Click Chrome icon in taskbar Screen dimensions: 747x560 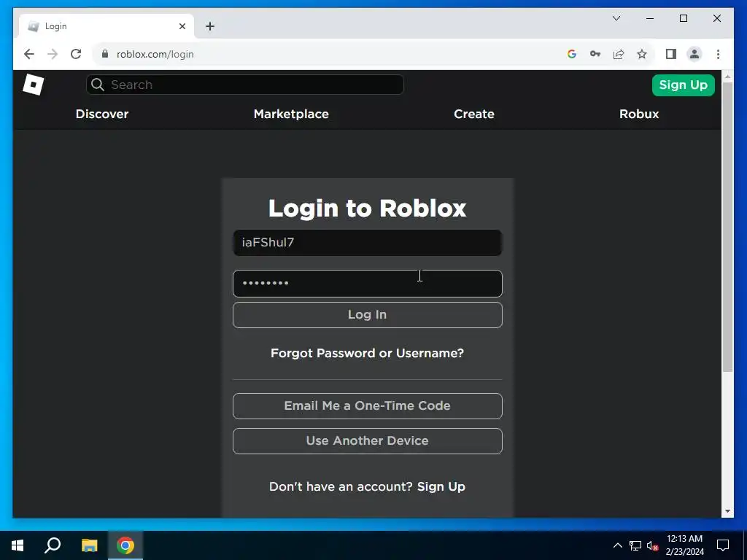125,545
